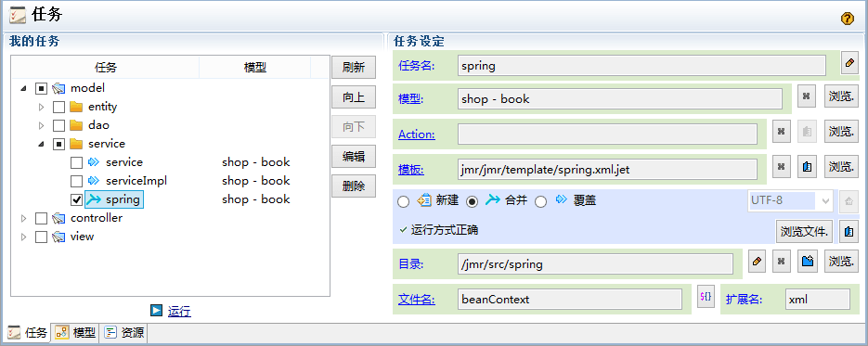Click the pencil edit icon beside task name
The image size is (868, 346).
(x=849, y=63)
